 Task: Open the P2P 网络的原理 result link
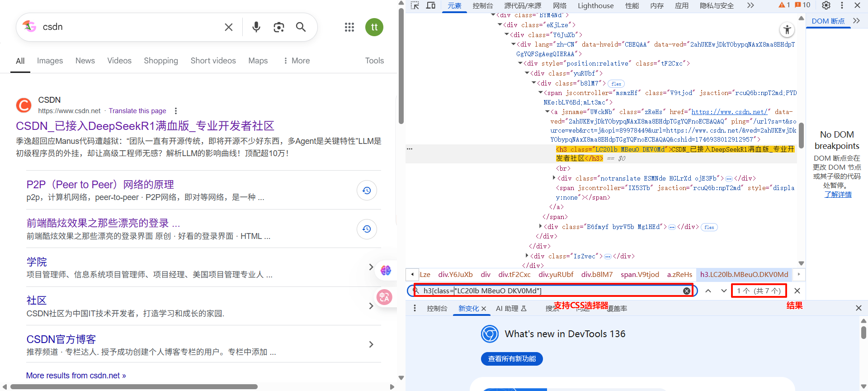click(100, 185)
